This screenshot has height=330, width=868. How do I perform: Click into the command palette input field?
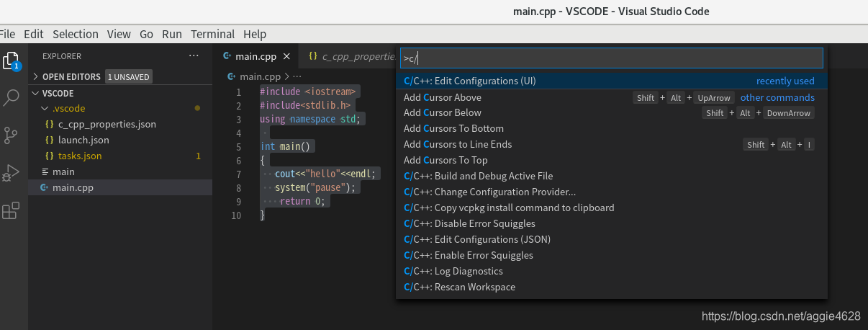pyautogui.click(x=612, y=58)
